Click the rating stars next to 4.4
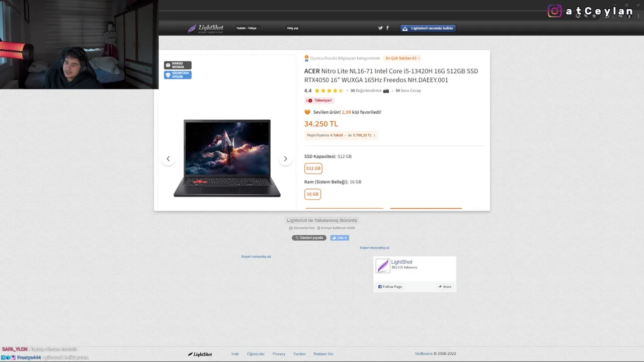Image resolution: width=644 pixels, height=362 pixels. [329, 91]
